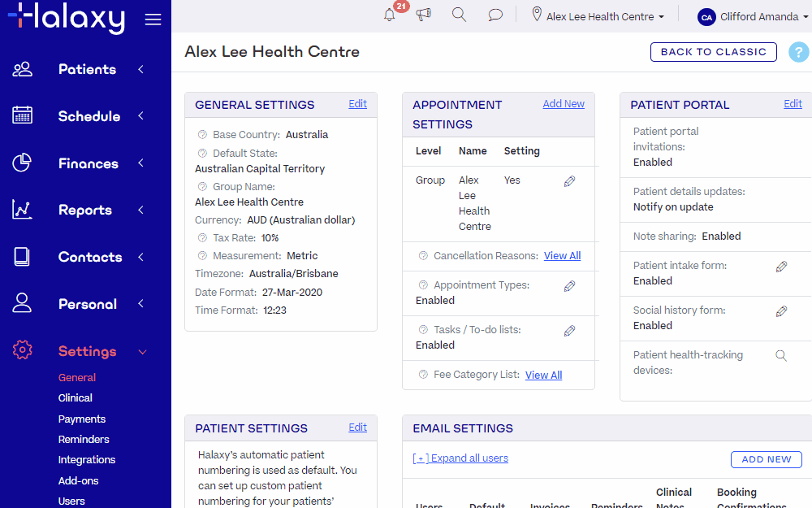Click the BACK TO CLASSIC button
Screen dimensions: 812x508
coord(713,52)
